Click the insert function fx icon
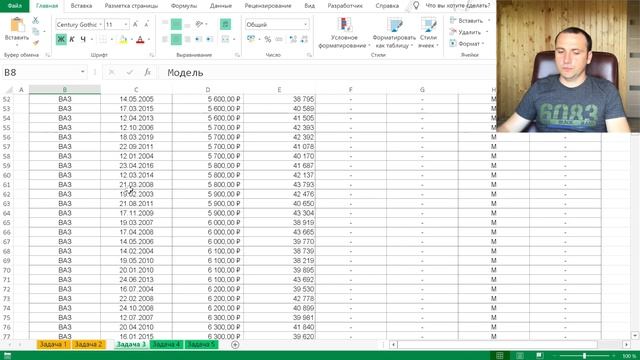The height and width of the screenshot is (360, 640). [147, 72]
